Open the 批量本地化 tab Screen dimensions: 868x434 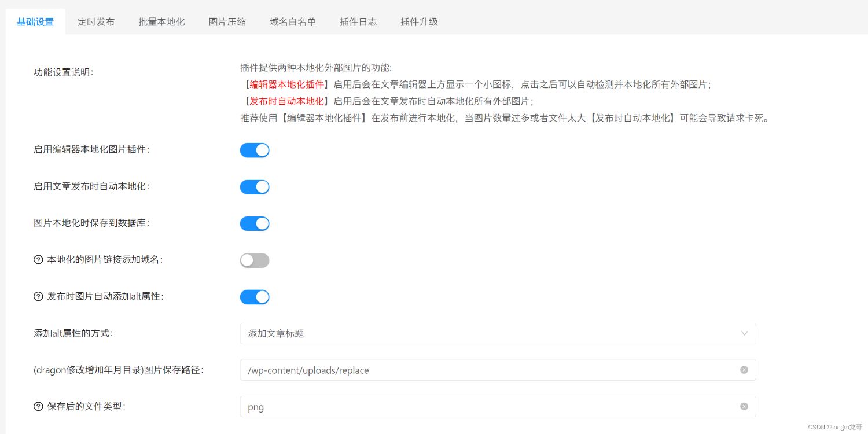click(161, 20)
